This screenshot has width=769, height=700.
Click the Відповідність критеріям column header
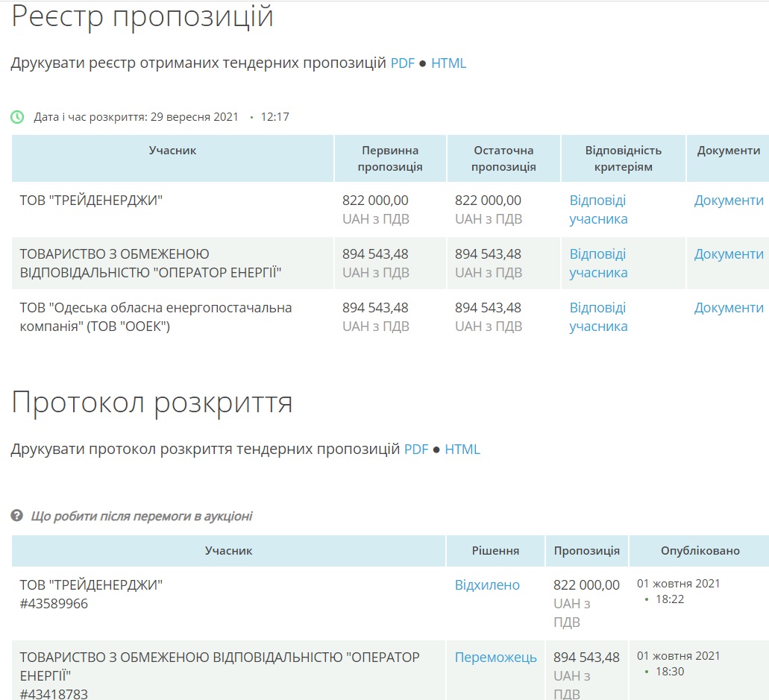tap(624, 158)
